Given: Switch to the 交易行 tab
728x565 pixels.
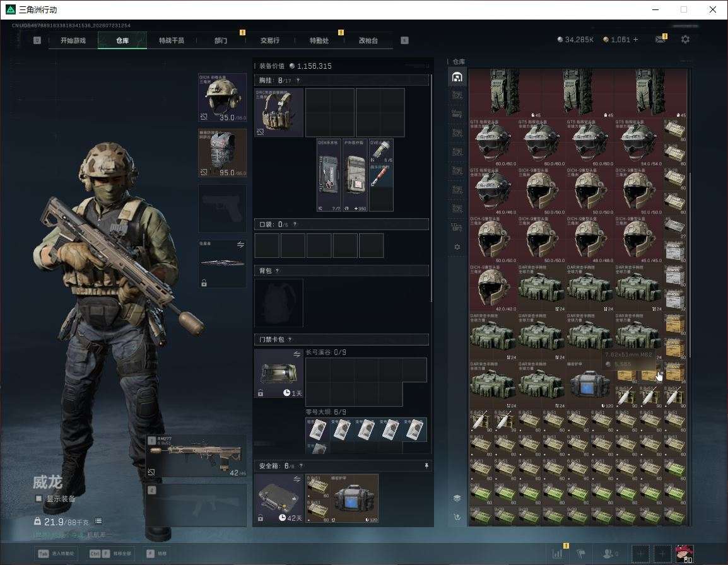Looking at the screenshot, I should (x=270, y=40).
